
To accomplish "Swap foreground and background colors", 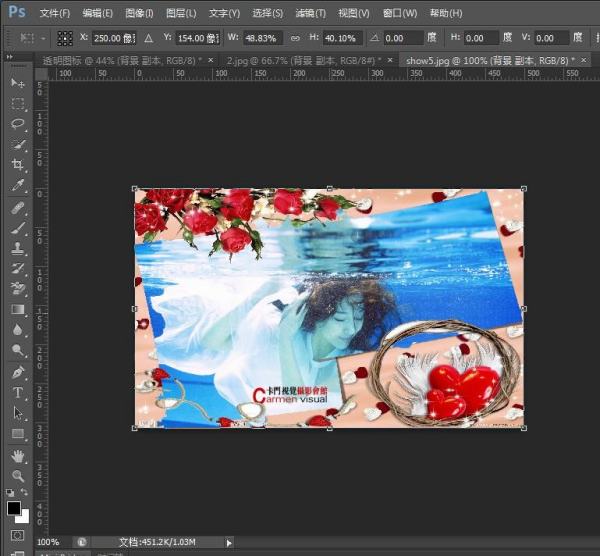I will coord(24,492).
